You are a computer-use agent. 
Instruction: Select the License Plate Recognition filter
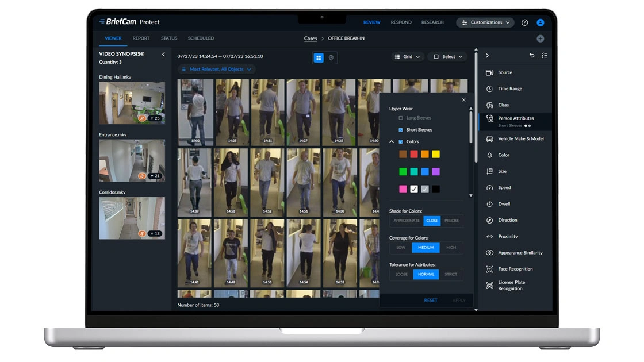click(x=511, y=286)
